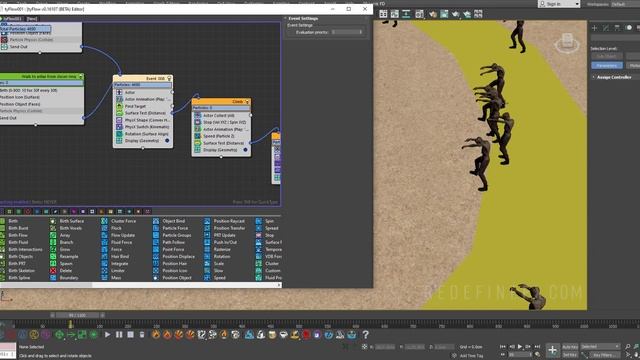Click the timeline current frame marker
The image size is (640, 360).
pos(70,325)
